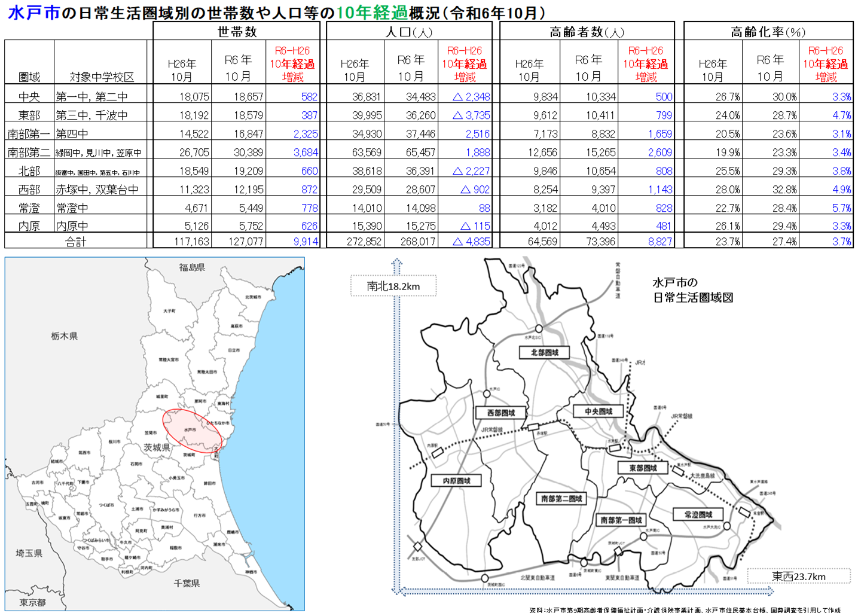The height and width of the screenshot is (616, 858).
Task: Click the 高齢化率(%) header cell
Action: [x=768, y=32]
